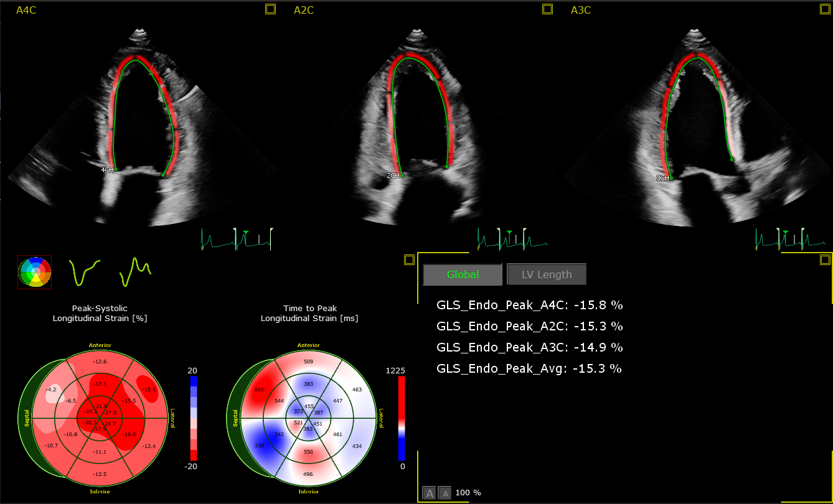Toggle the checkbox beside the A2C label

(x=269, y=9)
